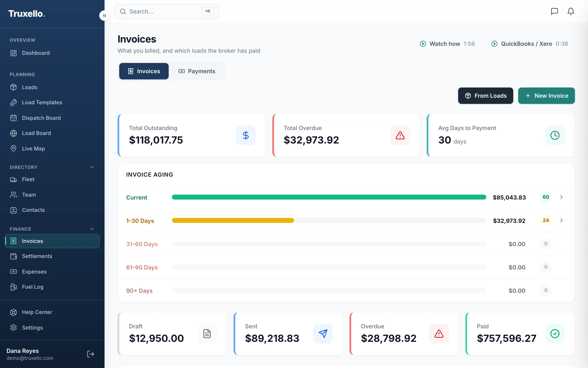588x368 pixels.
Task: Expand the 1–30 Days aging row chevron
Action: [561, 221]
